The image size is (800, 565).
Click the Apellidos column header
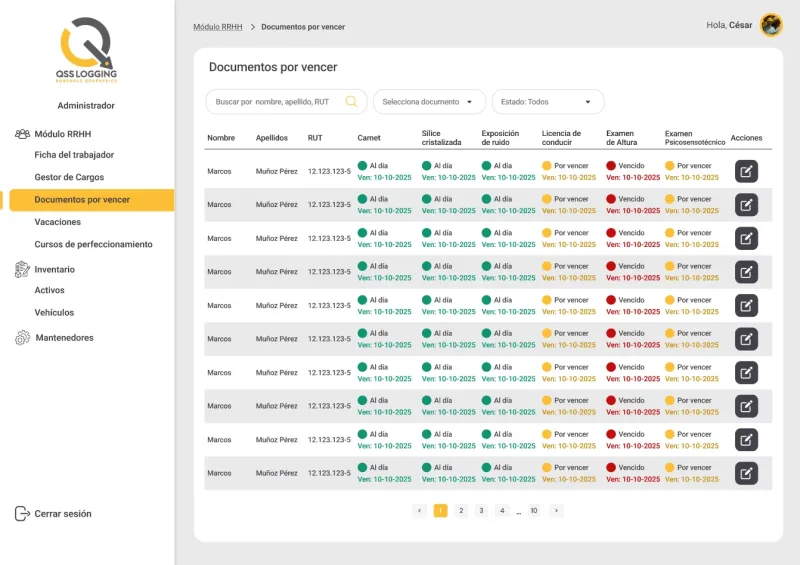[271, 138]
